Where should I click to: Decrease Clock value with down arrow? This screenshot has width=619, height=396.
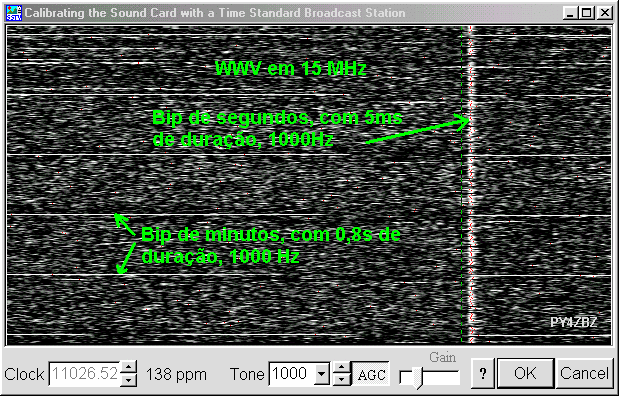[x=129, y=380]
